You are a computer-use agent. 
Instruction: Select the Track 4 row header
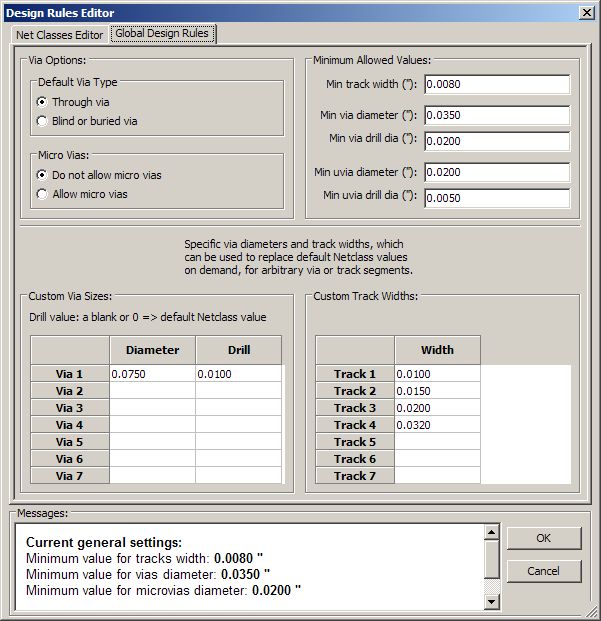[x=355, y=425]
